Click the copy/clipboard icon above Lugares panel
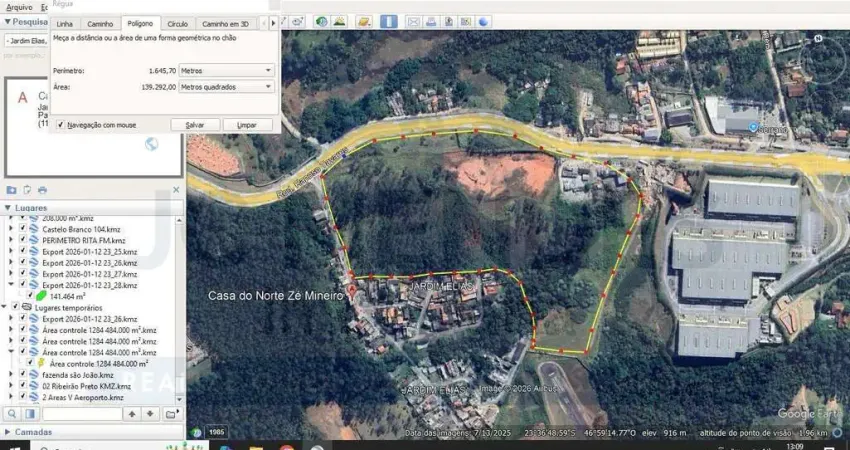The height and width of the screenshot is (450, 850). 27,190
